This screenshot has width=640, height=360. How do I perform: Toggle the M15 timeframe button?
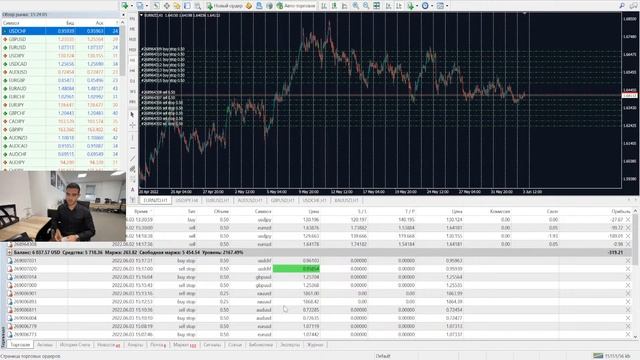point(132,39)
